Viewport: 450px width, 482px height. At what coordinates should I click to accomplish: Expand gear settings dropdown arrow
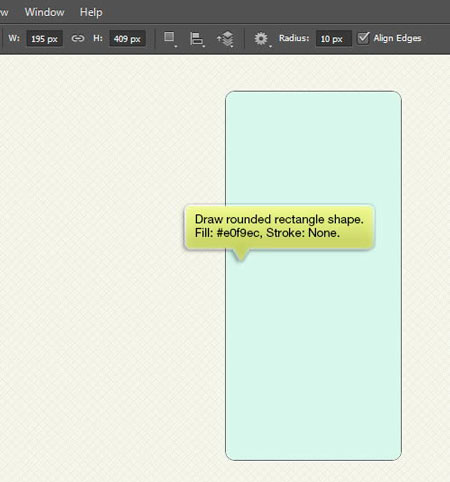pyautogui.click(x=270, y=46)
